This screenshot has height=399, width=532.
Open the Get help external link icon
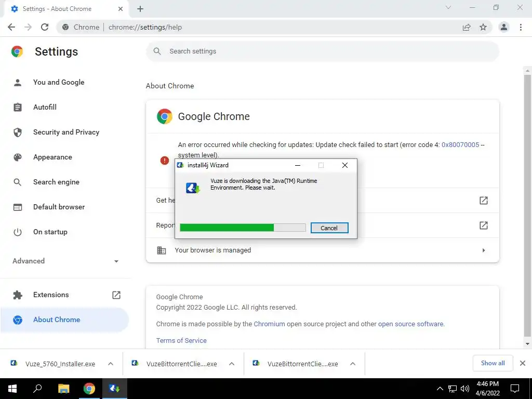tap(484, 201)
